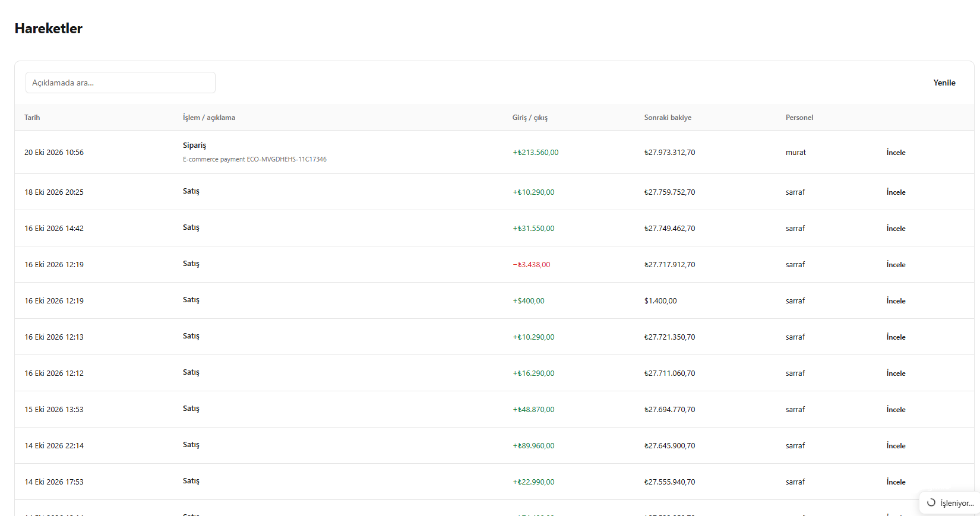The width and height of the screenshot is (980, 516).
Task: Open İncele for the 16 Eki 14:42 sale
Action: [x=896, y=229]
